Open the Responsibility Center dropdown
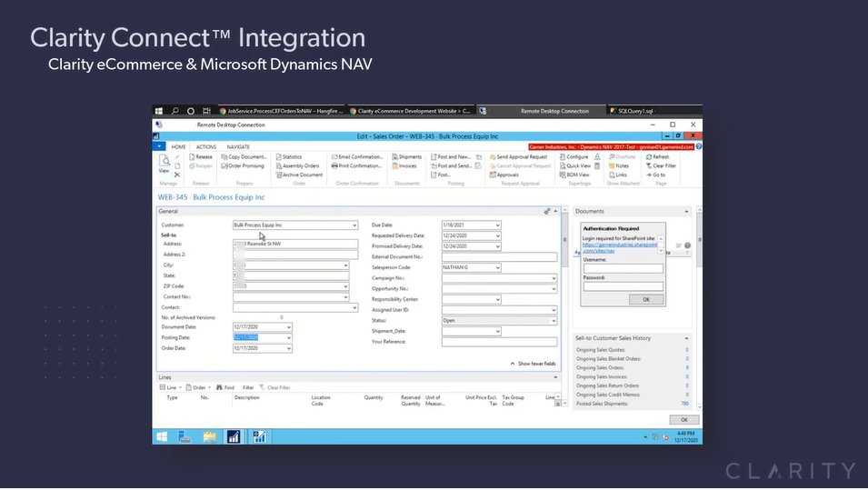This screenshot has height=490, width=868. (498, 299)
